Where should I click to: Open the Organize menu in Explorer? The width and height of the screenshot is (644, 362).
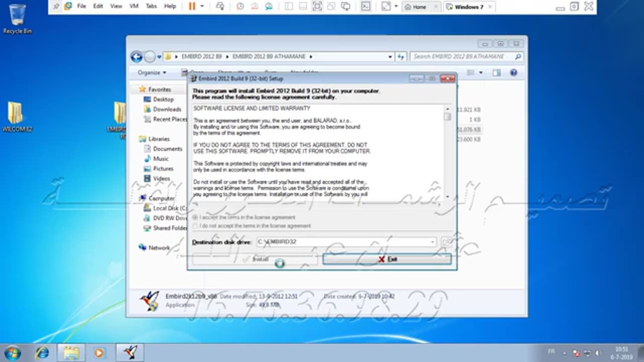pyautogui.click(x=152, y=72)
